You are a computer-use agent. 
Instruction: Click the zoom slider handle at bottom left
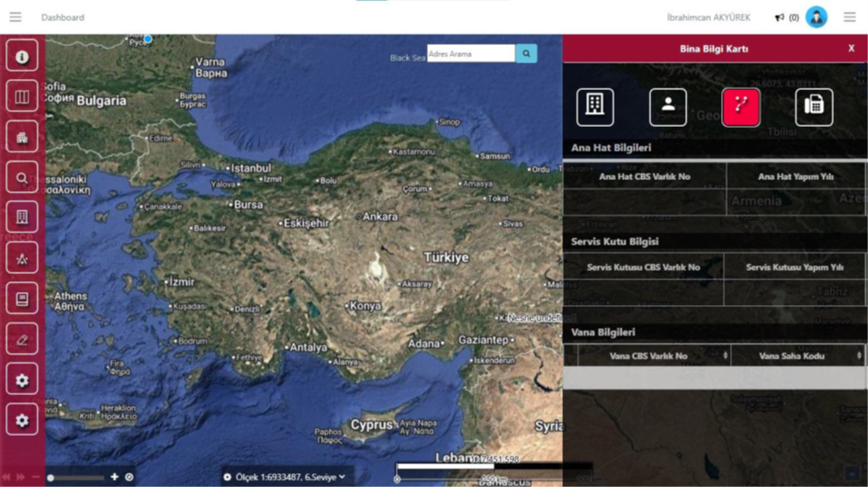point(51,478)
